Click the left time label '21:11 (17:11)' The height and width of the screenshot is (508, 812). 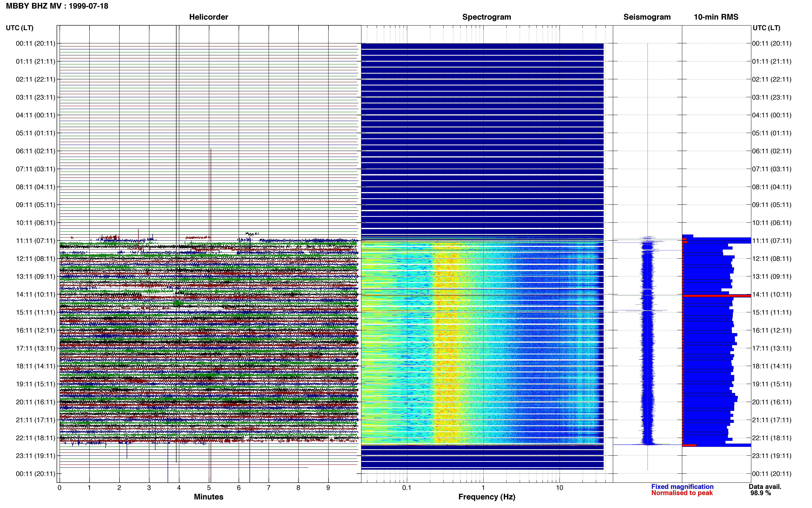tap(36, 420)
